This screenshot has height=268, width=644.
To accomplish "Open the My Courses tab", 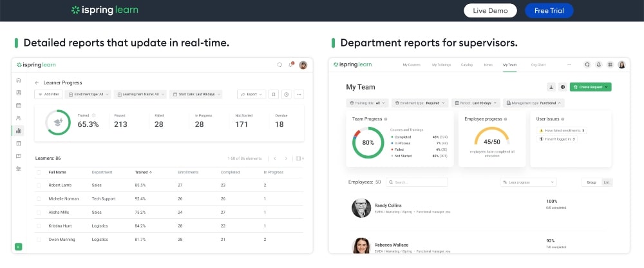I will click(x=412, y=64).
